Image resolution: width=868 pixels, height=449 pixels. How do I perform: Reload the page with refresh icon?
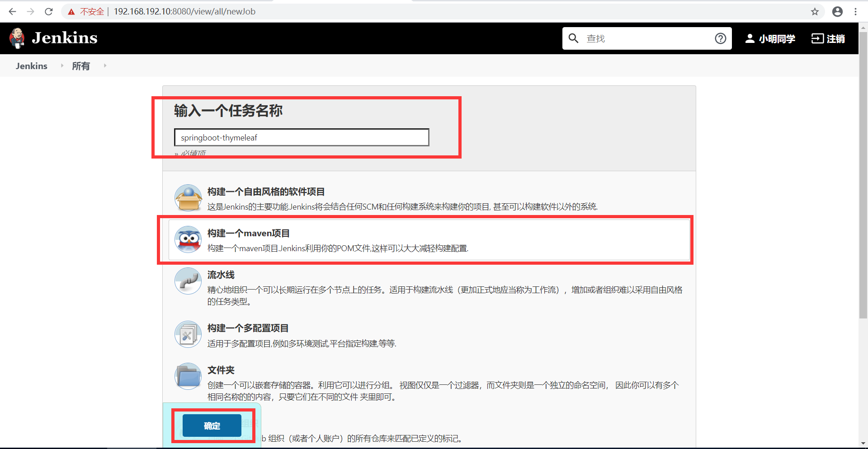(49, 11)
